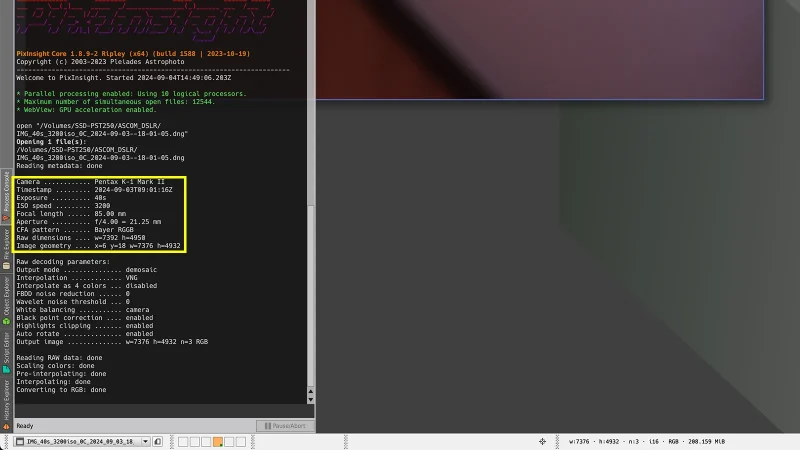The width and height of the screenshot is (800, 450).
Task: Click the 'Converting to RGB: done' line
Action: coord(61,390)
